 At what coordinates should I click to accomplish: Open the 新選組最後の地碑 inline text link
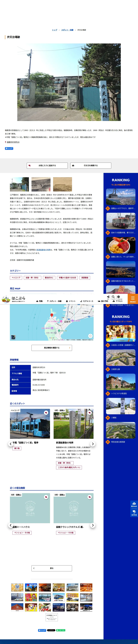coord(43,250)
